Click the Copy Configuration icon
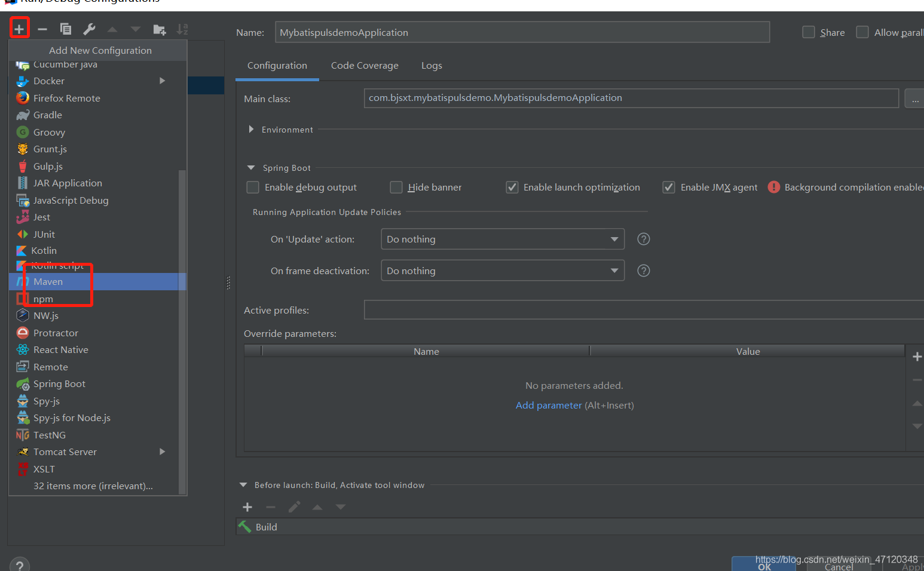This screenshot has height=571, width=924. pyautogui.click(x=66, y=29)
